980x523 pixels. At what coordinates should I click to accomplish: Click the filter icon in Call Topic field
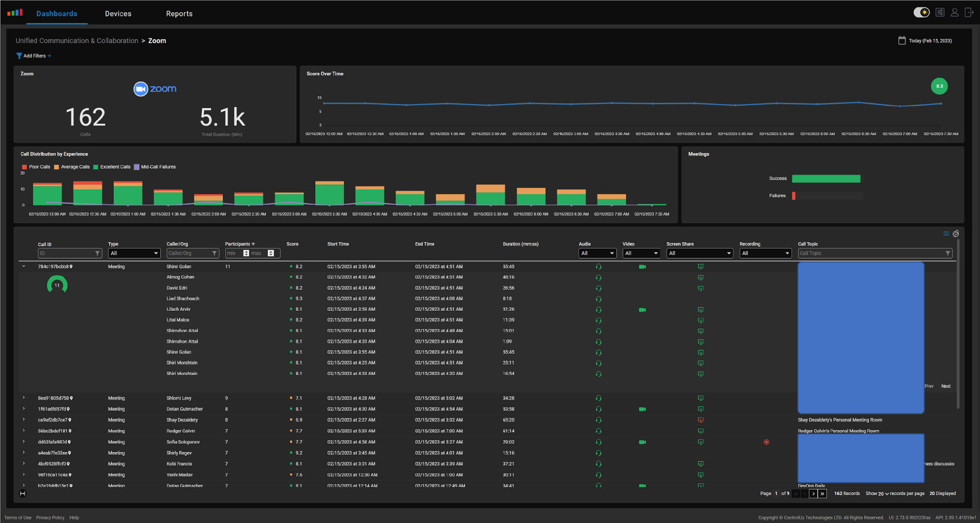point(948,253)
